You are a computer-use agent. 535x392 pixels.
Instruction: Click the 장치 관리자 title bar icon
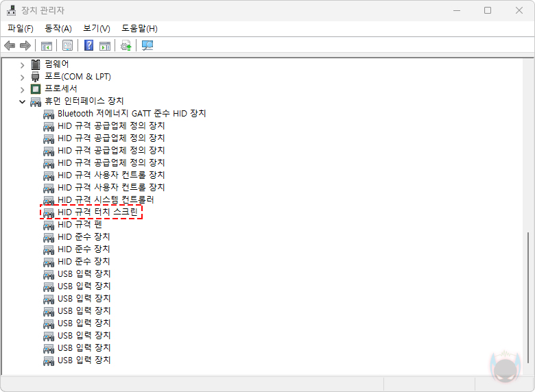pyautogui.click(x=11, y=10)
